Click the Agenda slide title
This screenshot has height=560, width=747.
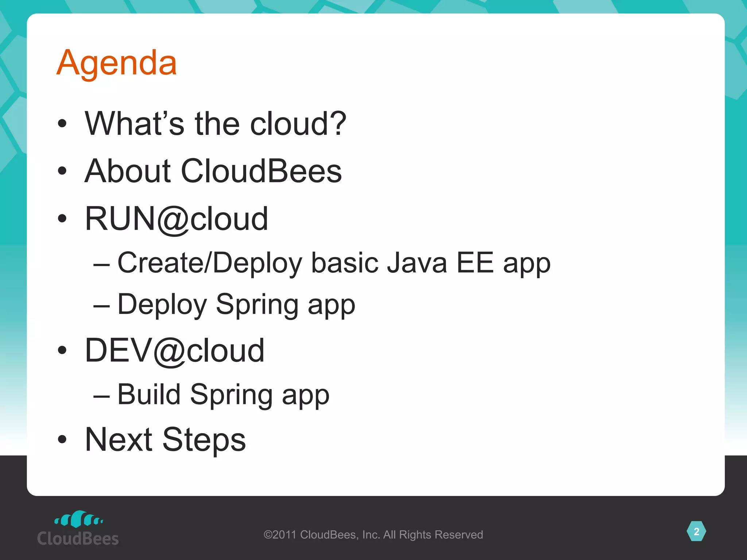coord(117,63)
